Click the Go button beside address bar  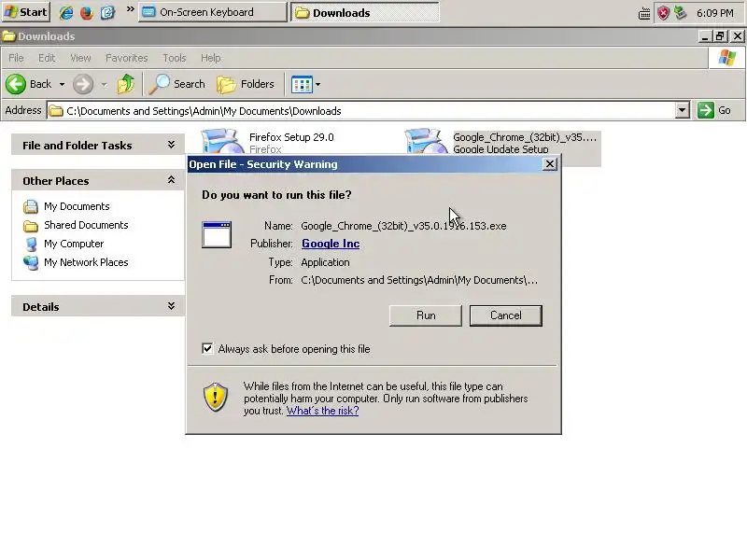click(x=714, y=110)
